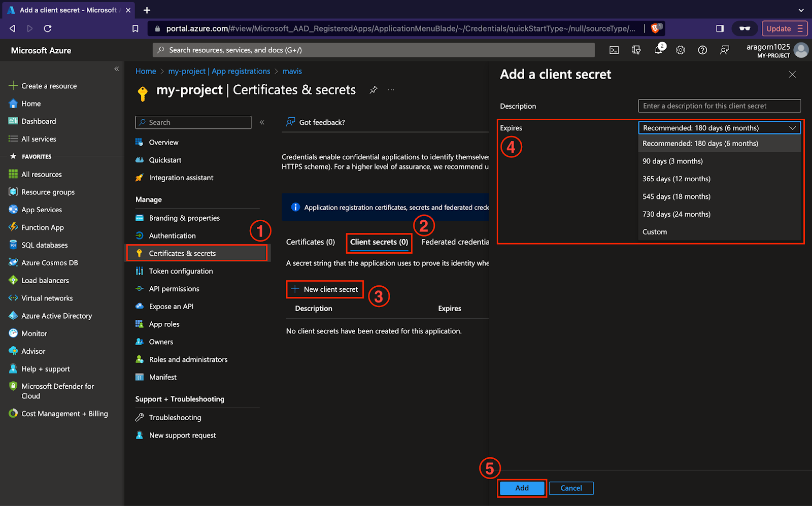Expand the Expires dropdown box
Viewport: 812px width, 506px height.
719,128
